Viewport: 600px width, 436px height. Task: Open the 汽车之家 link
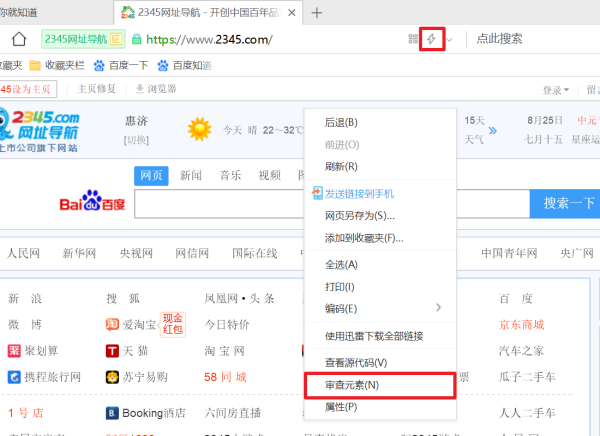point(521,351)
